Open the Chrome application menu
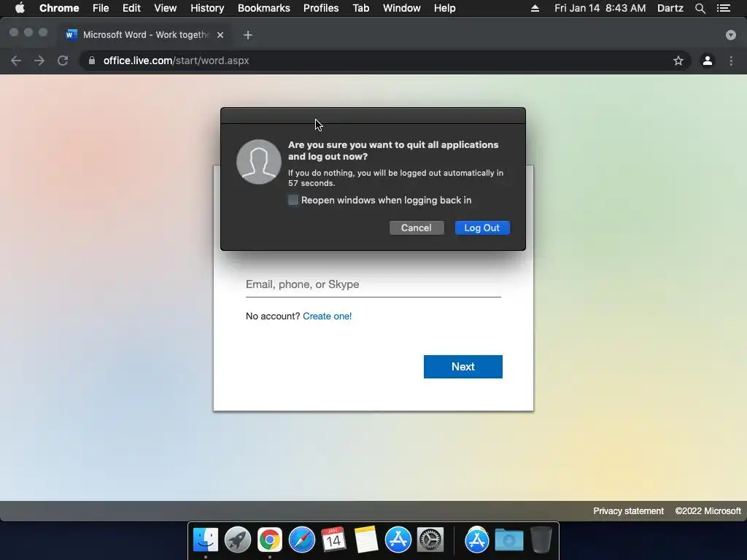Image resolution: width=747 pixels, height=560 pixels. (59, 8)
